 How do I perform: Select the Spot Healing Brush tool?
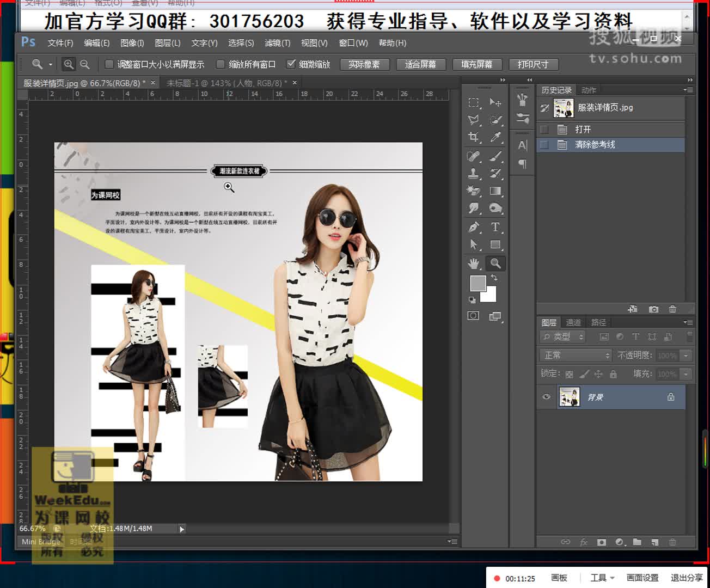474,156
